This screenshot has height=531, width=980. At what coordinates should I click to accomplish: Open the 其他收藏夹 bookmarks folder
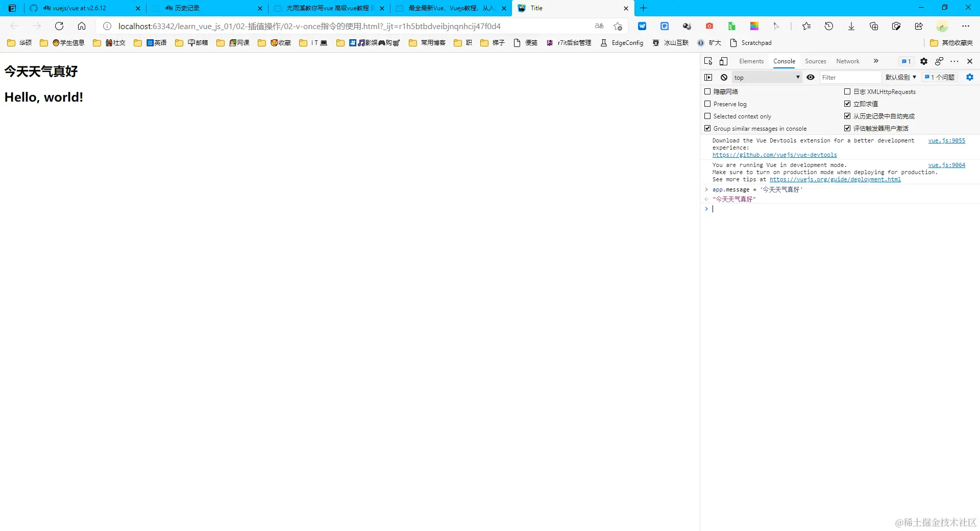pyautogui.click(x=951, y=43)
